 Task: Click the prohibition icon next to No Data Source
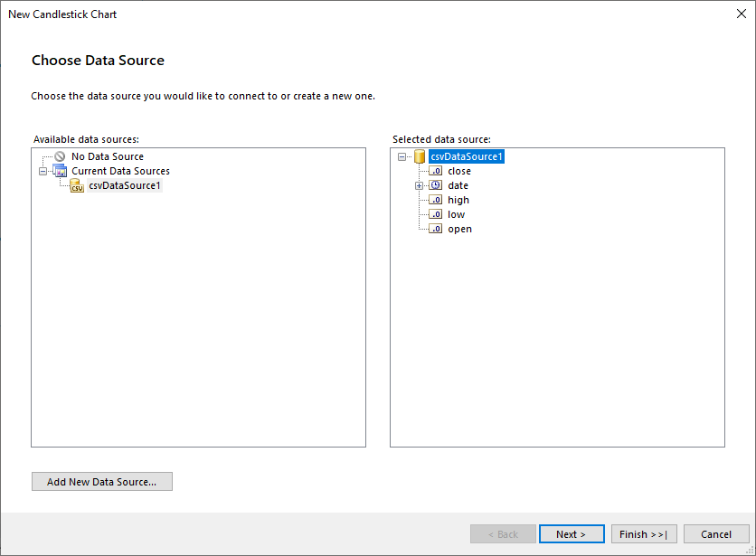coord(59,155)
